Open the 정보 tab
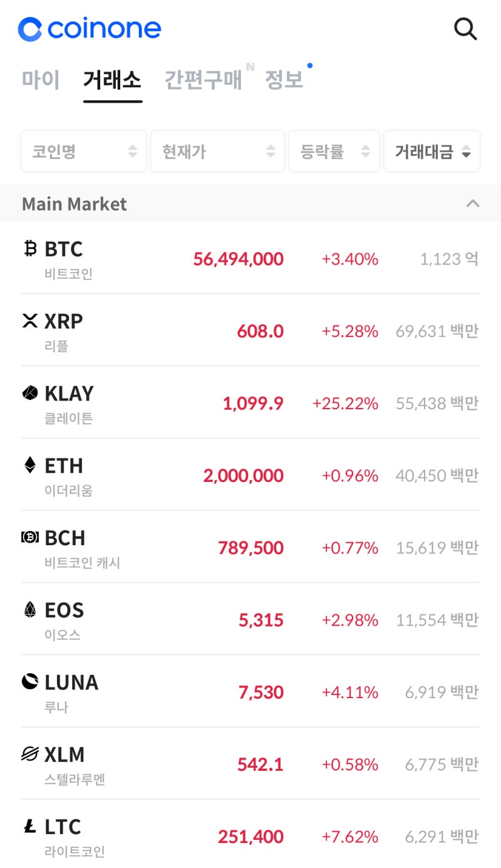This screenshot has height=868, width=501. click(x=284, y=80)
